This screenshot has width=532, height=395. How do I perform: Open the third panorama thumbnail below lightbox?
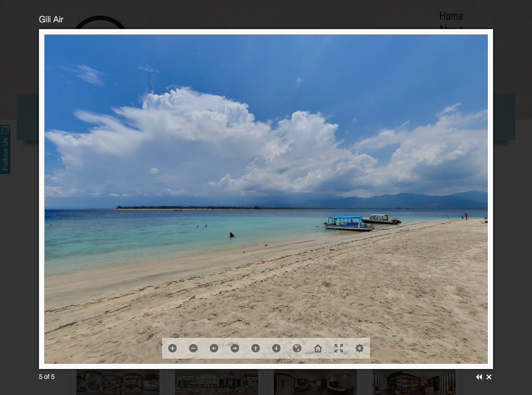click(315, 383)
